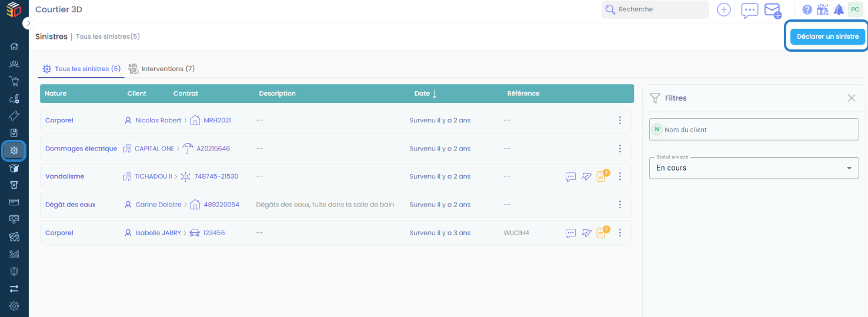This screenshot has width=868, height=317.
Task: Open the Statut sinistre dropdown
Action: 754,168
